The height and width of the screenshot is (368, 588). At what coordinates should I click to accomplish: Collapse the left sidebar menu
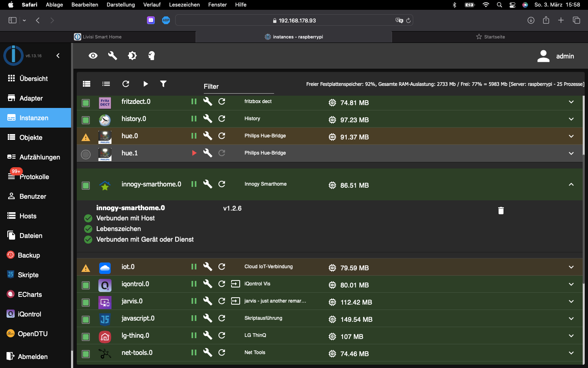tap(58, 56)
